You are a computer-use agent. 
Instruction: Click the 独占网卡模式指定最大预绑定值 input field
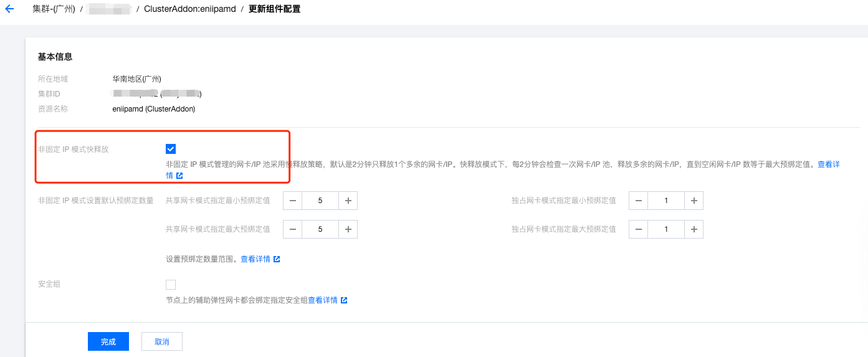click(666, 229)
